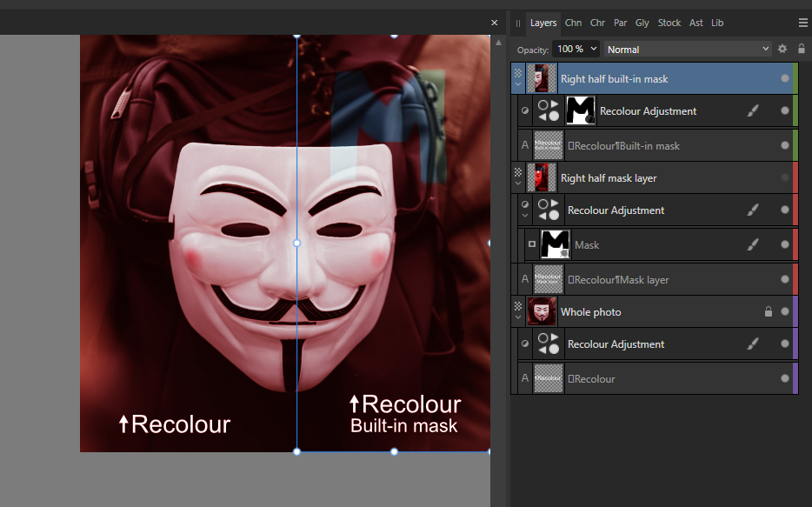
Task: Select layer named "Right half mask layer"
Action: point(609,178)
